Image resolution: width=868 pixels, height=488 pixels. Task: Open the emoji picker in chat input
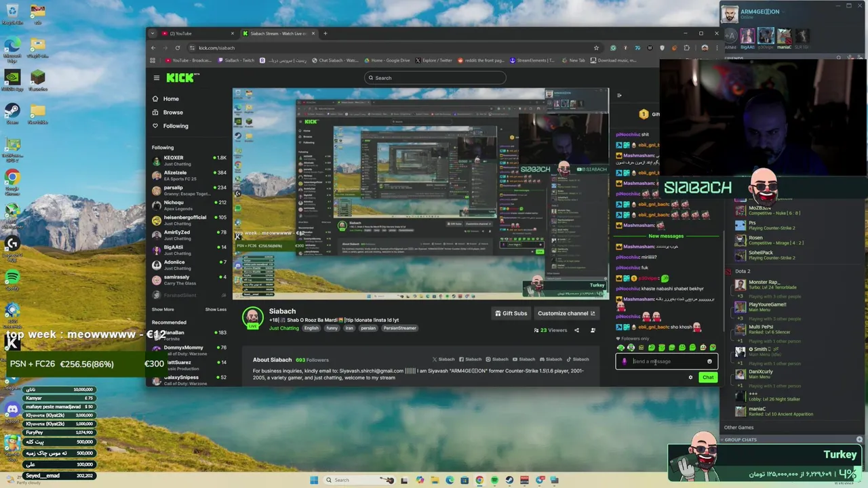(709, 361)
